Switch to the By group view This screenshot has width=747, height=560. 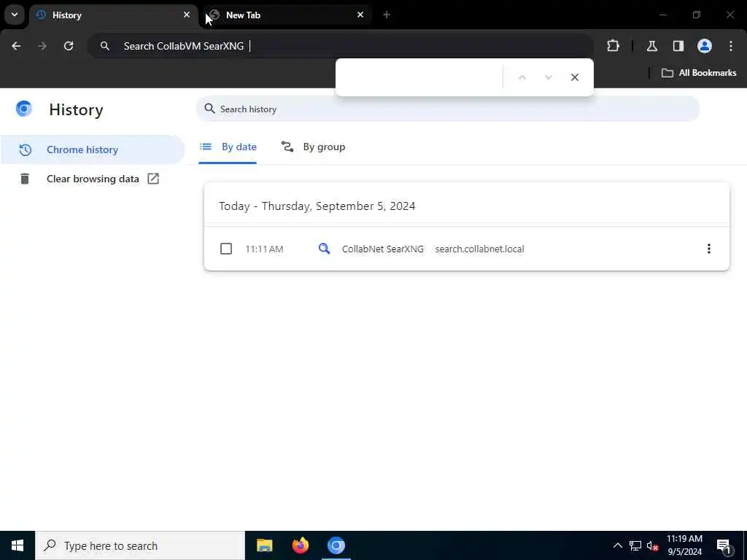tap(313, 147)
